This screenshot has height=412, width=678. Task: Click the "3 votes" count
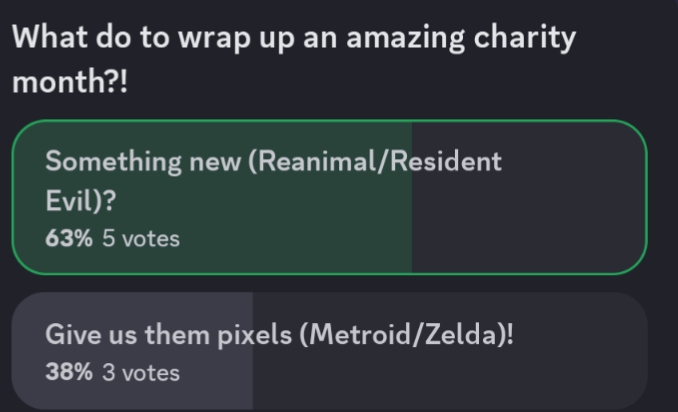pos(141,373)
